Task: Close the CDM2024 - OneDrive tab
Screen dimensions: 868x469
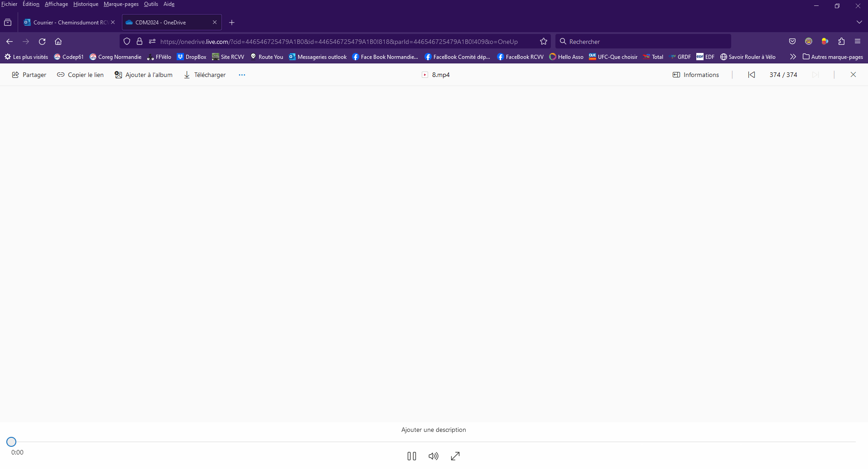Action: (x=215, y=22)
